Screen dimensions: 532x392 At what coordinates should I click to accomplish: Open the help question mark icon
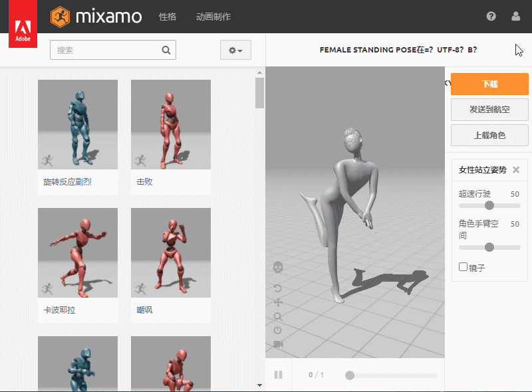[x=491, y=16]
